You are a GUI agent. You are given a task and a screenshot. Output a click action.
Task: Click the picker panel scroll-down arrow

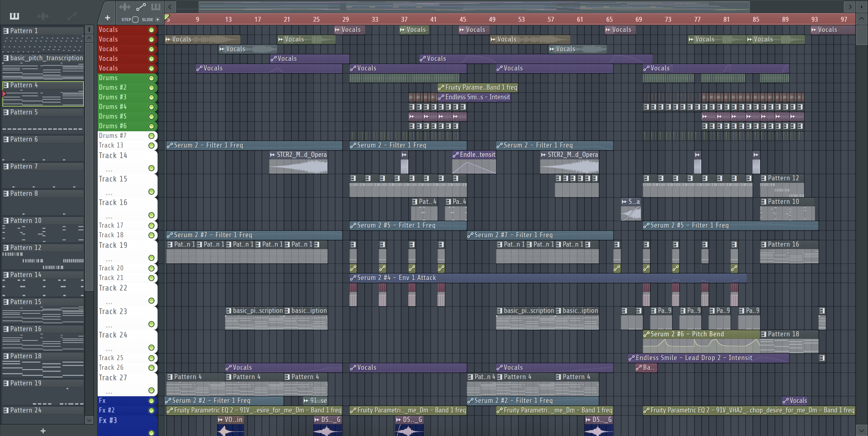[89, 420]
